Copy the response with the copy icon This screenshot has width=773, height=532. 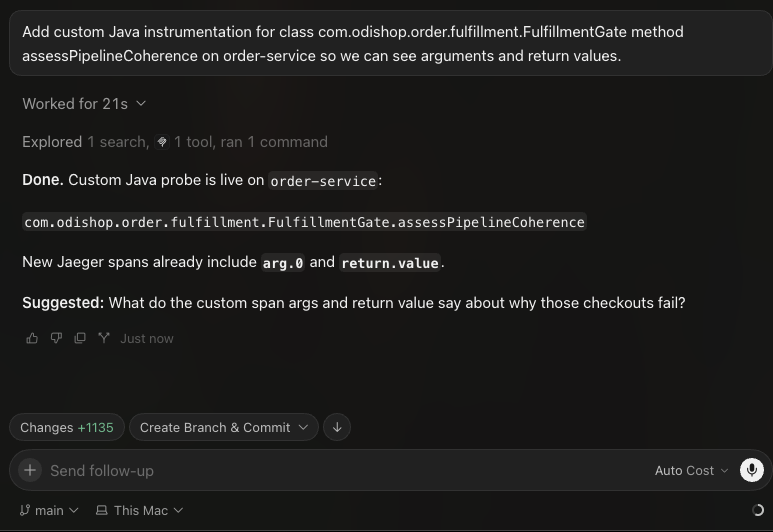coord(80,338)
